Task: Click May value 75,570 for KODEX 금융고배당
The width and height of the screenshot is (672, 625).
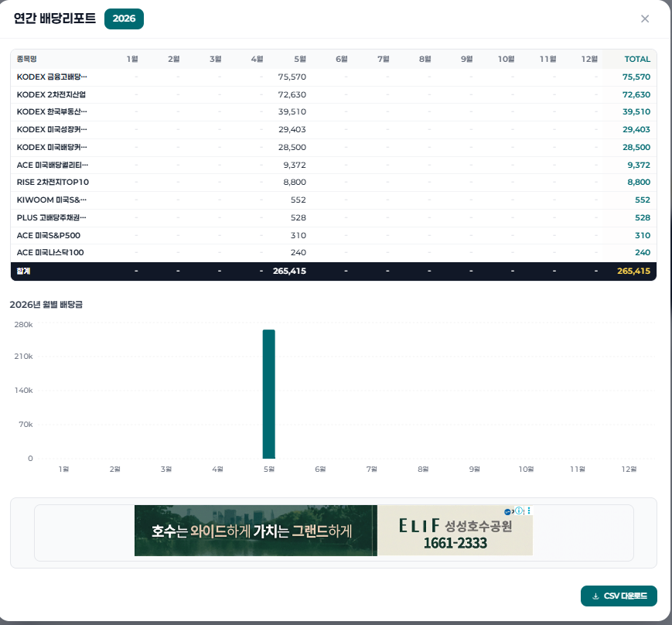Action: tap(292, 77)
